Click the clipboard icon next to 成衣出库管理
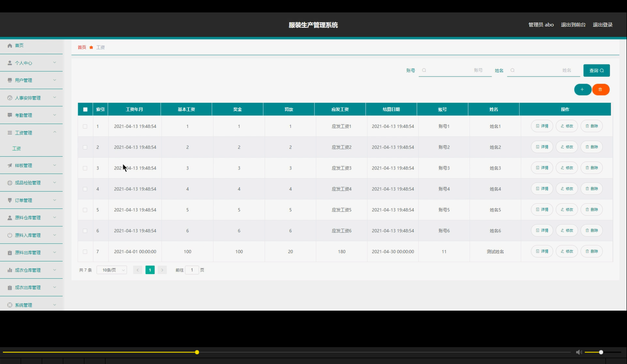The height and width of the screenshot is (364, 627). [10, 287]
